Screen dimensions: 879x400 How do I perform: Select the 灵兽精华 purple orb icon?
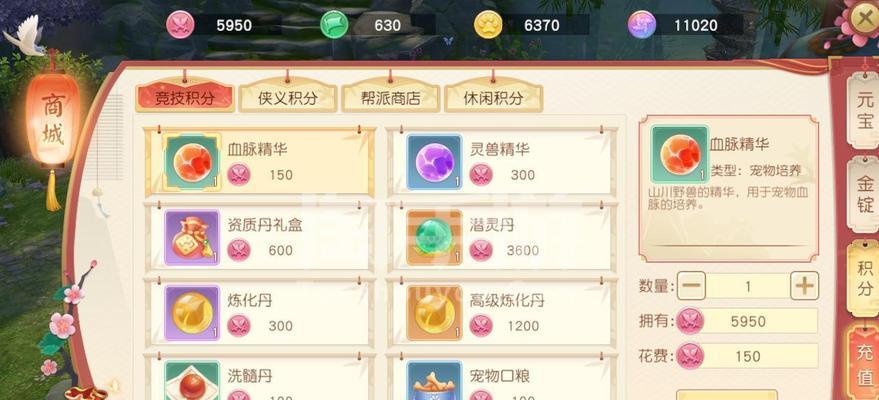click(x=434, y=162)
